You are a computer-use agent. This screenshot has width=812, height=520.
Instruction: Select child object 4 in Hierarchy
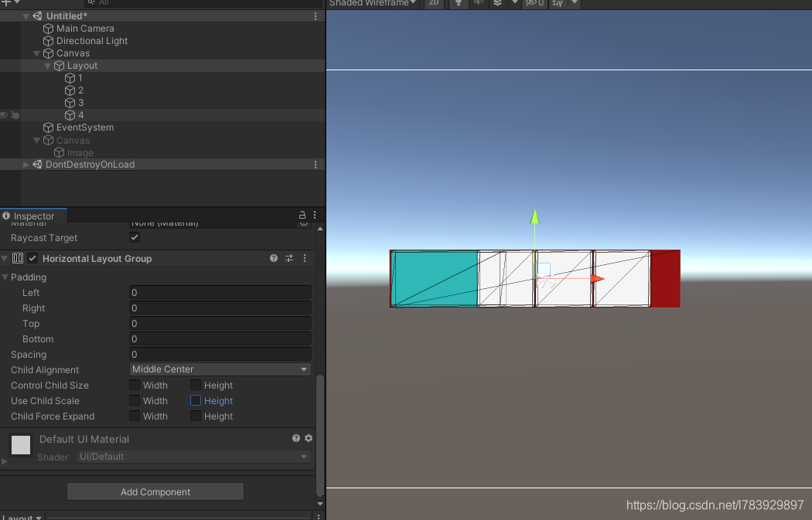(80, 115)
